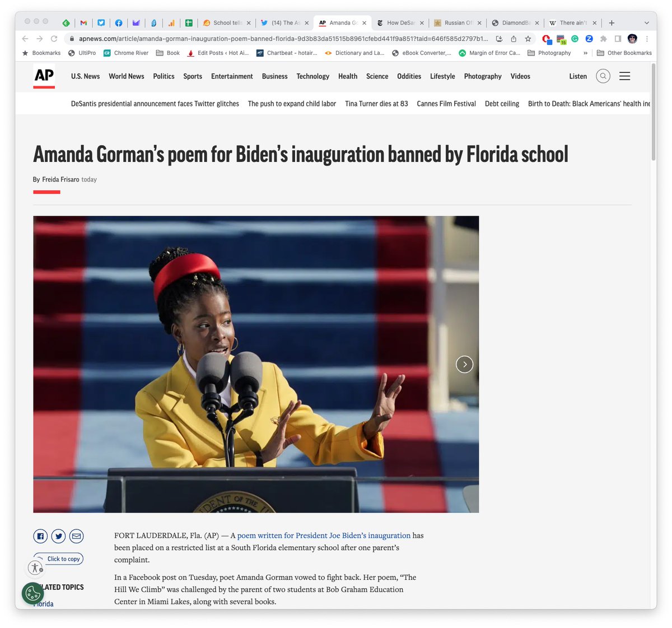The height and width of the screenshot is (628, 672).
Task: Show hidden bookmarks with double chevron
Action: 586,53
